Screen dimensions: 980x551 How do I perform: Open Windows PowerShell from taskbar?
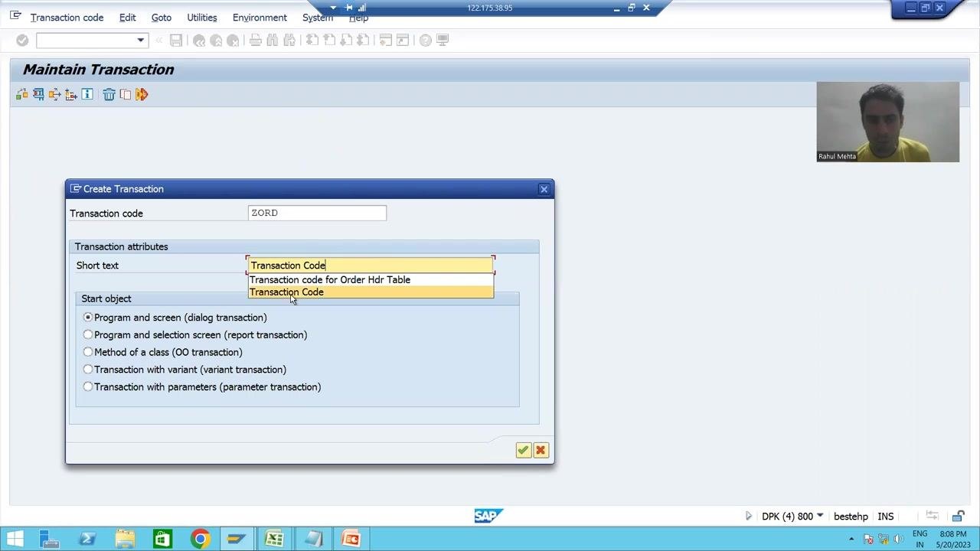point(87,539)
